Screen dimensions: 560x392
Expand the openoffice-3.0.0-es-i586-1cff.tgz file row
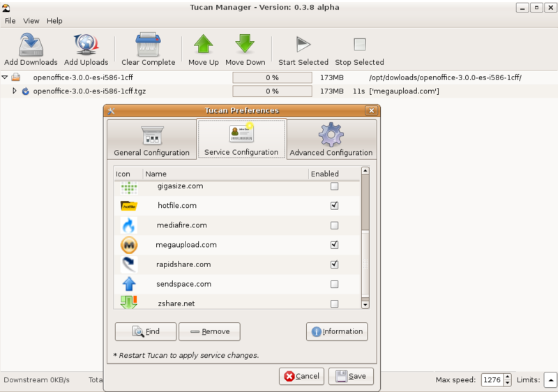click(x=14, y=91)
